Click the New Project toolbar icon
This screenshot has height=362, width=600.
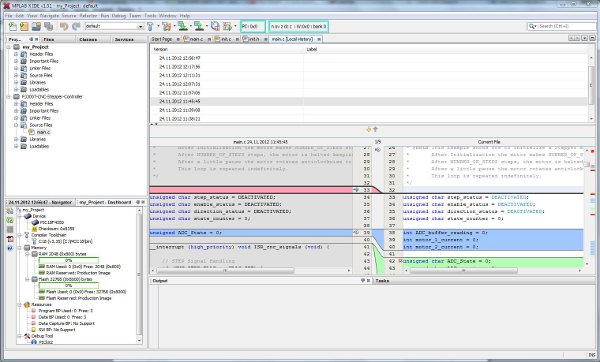(x=24, y=26)
